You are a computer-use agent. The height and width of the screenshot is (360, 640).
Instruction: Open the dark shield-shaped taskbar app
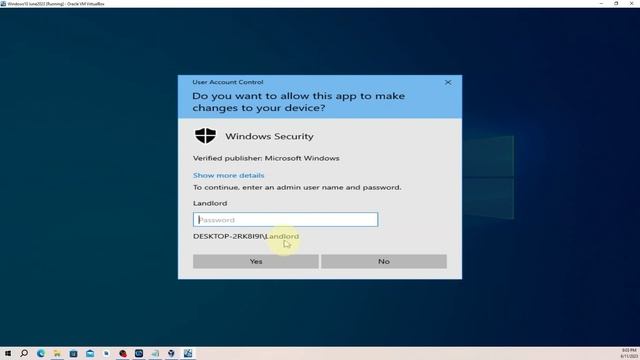click(x=171, y=353)
